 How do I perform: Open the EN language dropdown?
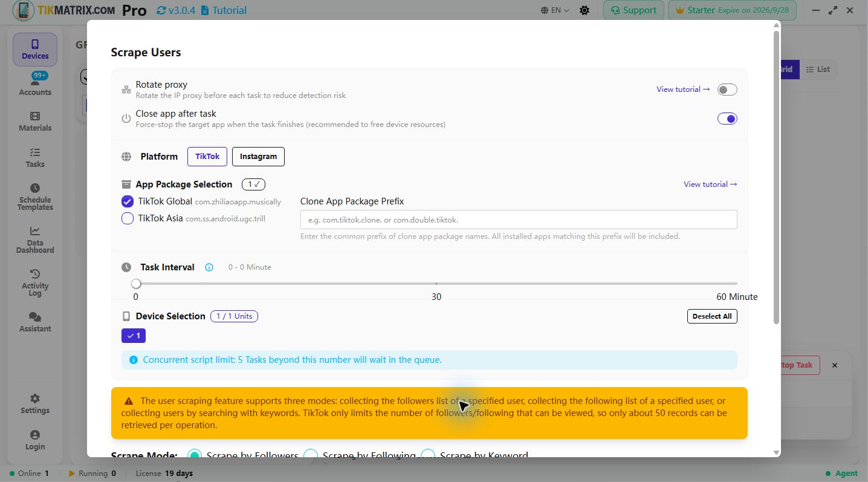(x=555, y=10)
